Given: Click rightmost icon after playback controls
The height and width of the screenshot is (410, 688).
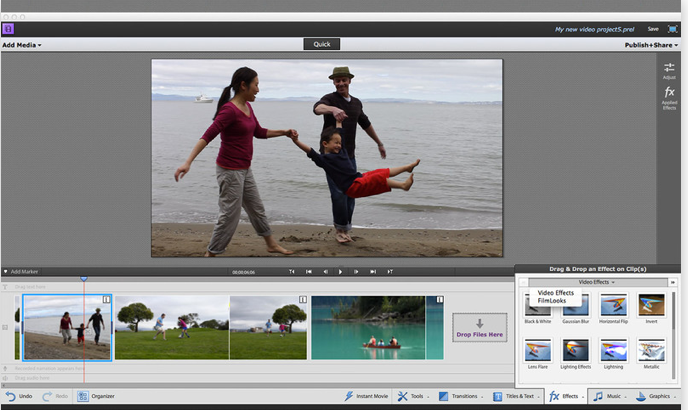Looking at the screenshot, I should tap(390, 272).
